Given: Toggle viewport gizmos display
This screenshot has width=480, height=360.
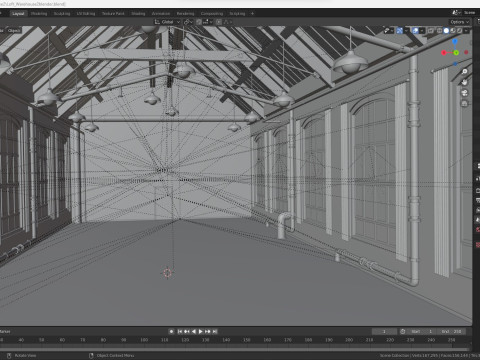Looking at the screenshot, I should click(400, 31).
